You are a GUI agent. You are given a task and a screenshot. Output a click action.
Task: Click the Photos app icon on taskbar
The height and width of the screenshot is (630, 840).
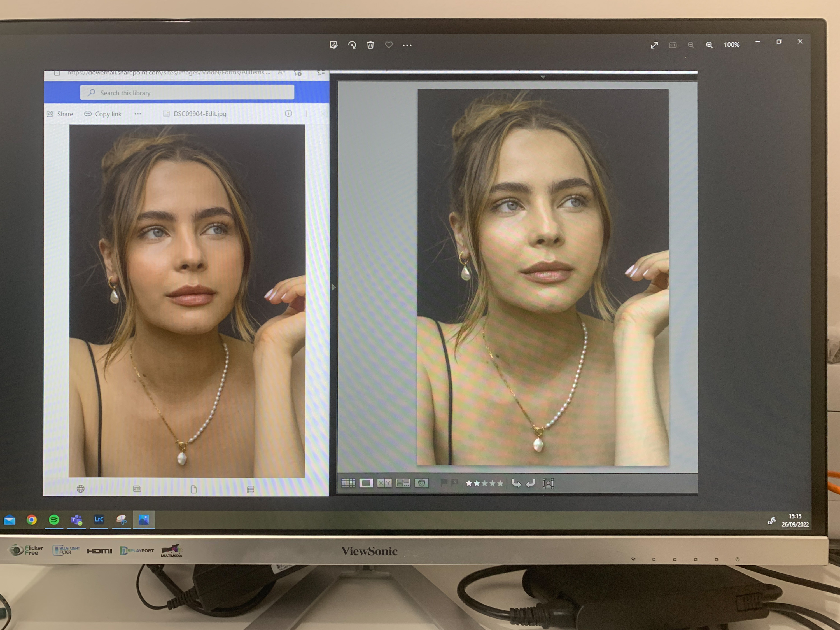pos(144,519)
